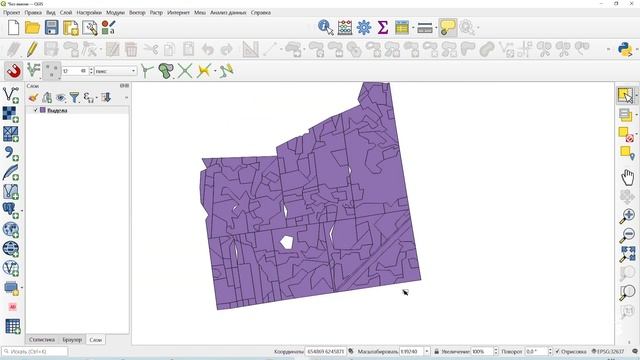Add a vector layer from left toolbar

click(11, 95)
